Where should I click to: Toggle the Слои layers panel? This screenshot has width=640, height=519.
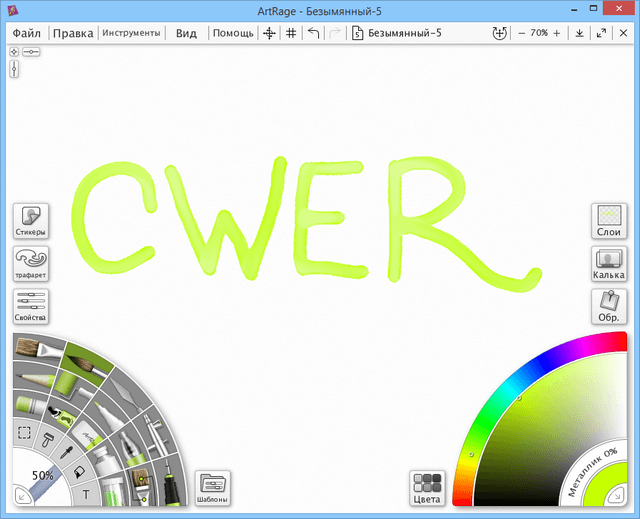[608, 221]
